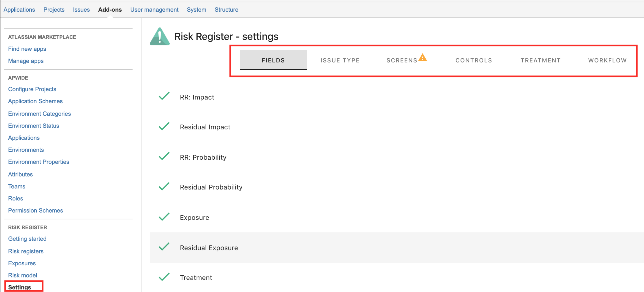Click Applications under the Apwide section

tap(24, 138)
